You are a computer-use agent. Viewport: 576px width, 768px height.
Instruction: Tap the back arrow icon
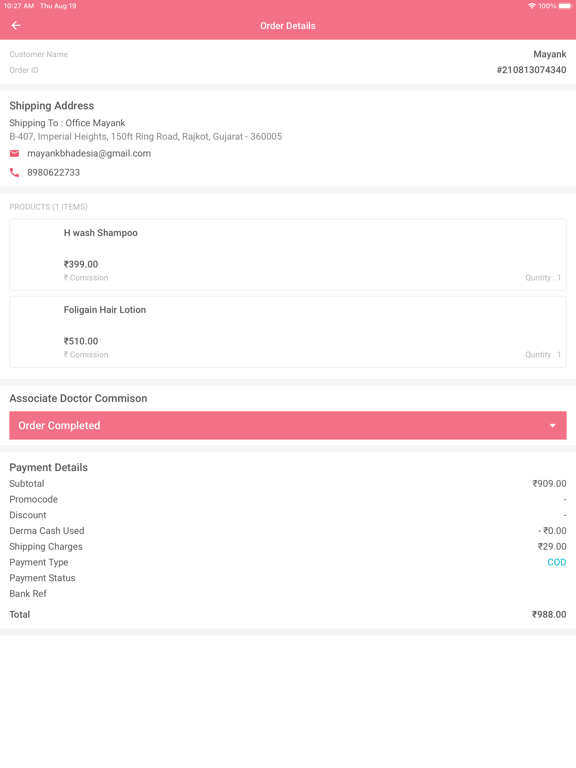click(x=16, y=25)
